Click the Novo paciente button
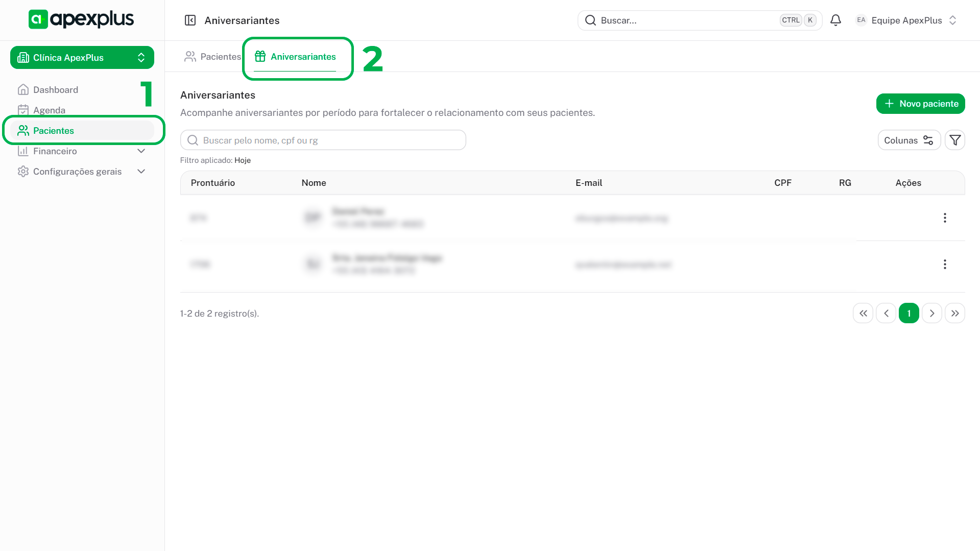This screenshot has height=551, width=980. (920, 104)
